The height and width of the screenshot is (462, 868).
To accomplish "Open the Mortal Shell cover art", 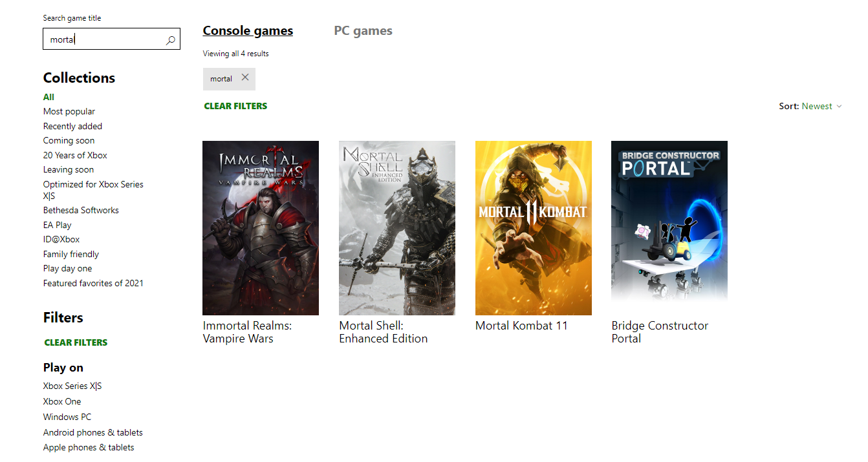I will 397,228.
